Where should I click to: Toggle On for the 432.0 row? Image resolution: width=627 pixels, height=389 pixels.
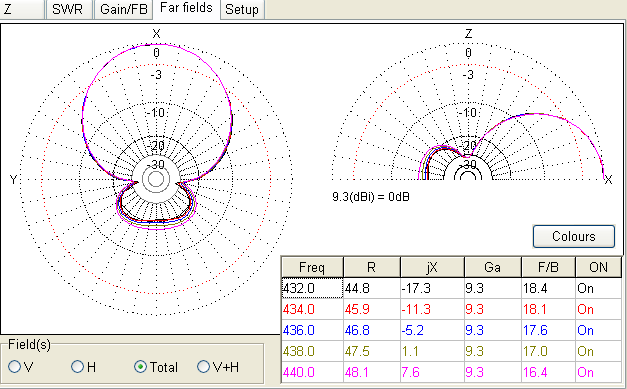pos(599,288)
